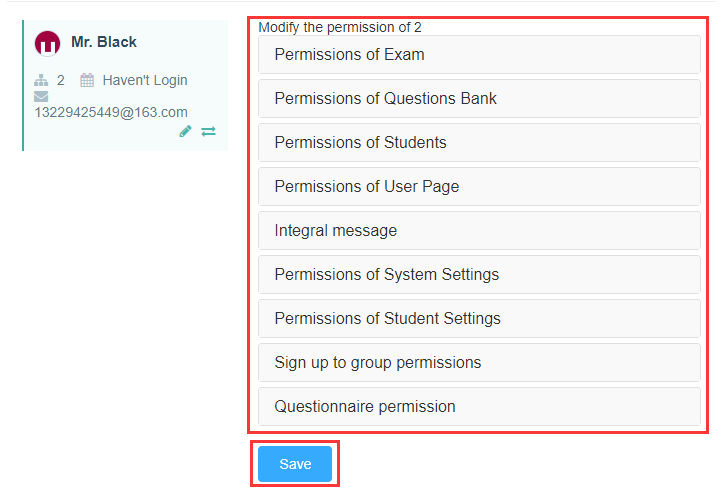Expand the Permissions of Exam panel
724x493 pixels.
479,54
